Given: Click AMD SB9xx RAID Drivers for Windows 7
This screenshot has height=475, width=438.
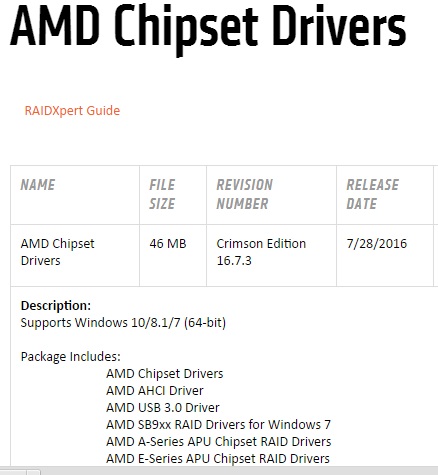Looking at the screenshot, I should 219,425.
